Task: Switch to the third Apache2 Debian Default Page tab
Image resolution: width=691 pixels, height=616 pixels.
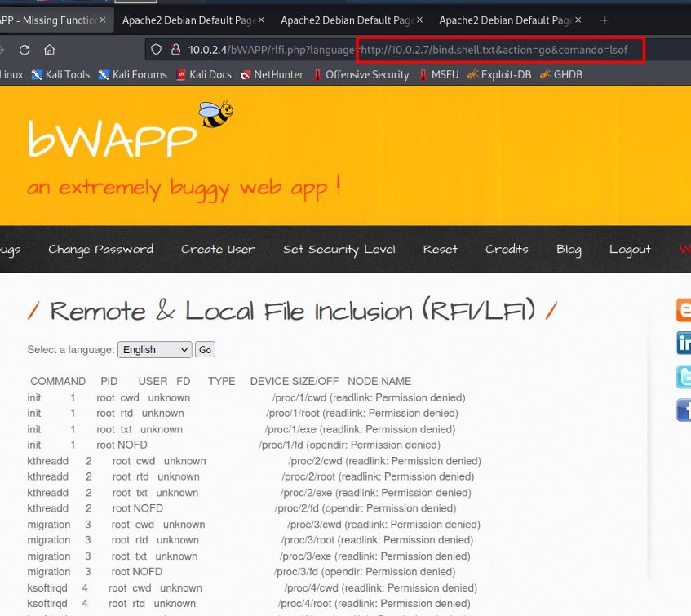Action: pyautogui.click(x=506, y=20)
